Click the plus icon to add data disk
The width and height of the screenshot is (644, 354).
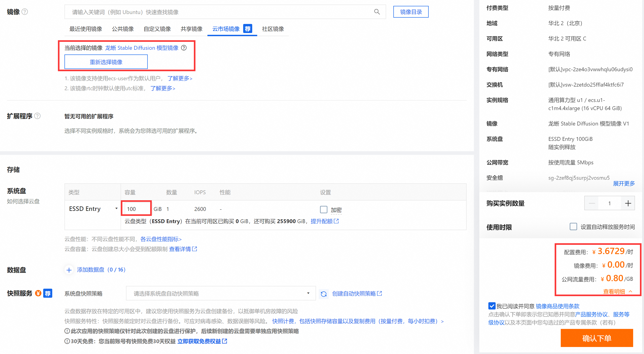point(69,270)
